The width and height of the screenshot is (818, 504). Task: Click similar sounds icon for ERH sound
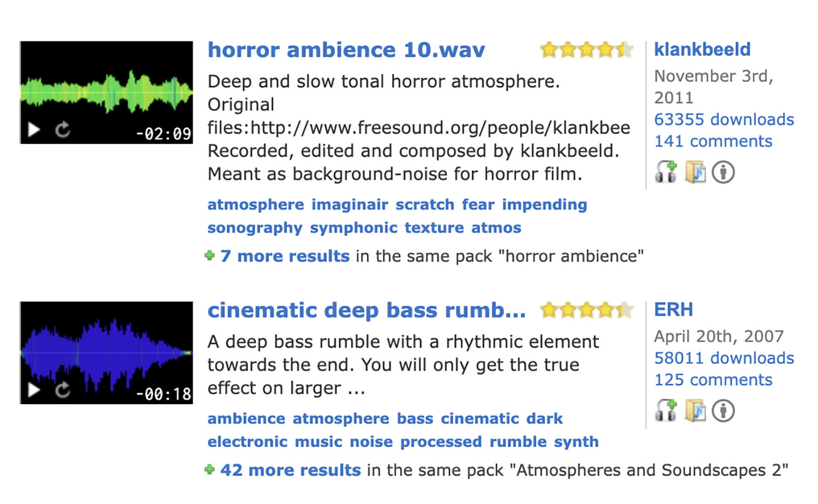coord(666,411)
